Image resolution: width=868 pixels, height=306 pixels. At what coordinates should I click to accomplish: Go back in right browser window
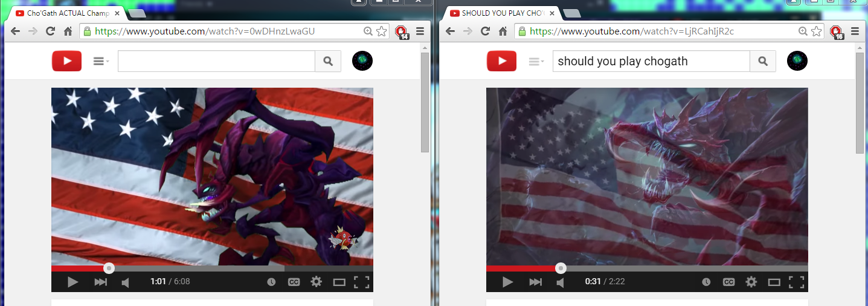click(451, 31)
